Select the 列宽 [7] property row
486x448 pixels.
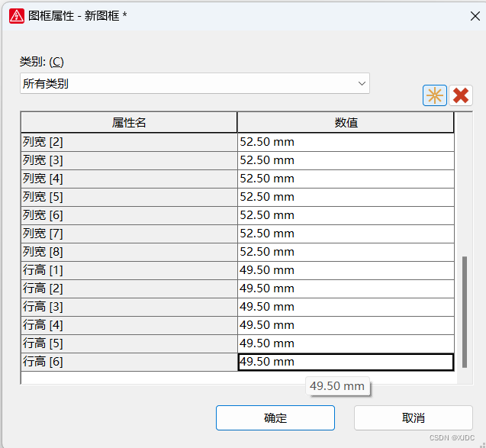(x=129, y=234)
